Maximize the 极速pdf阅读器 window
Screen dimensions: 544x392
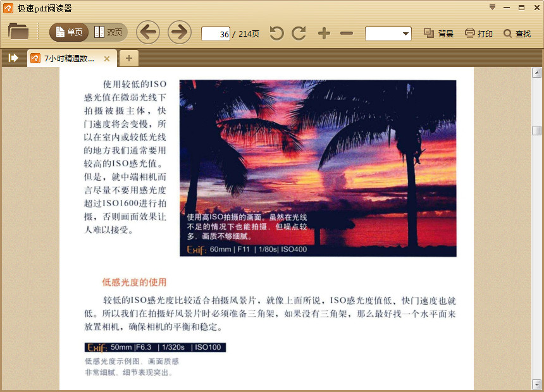[521, 8]
